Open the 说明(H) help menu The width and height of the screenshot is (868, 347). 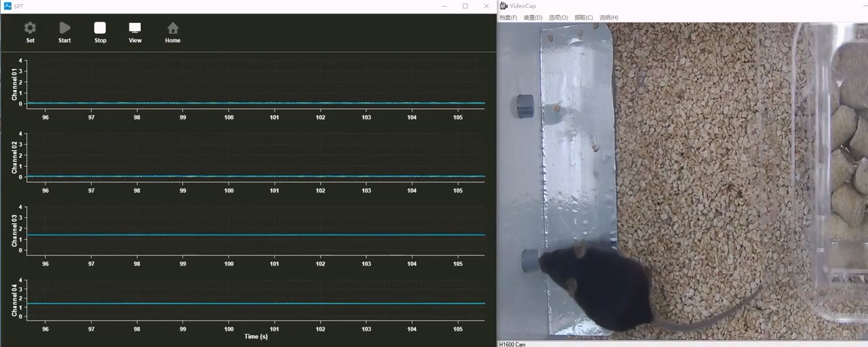click(x=608, y=18)
